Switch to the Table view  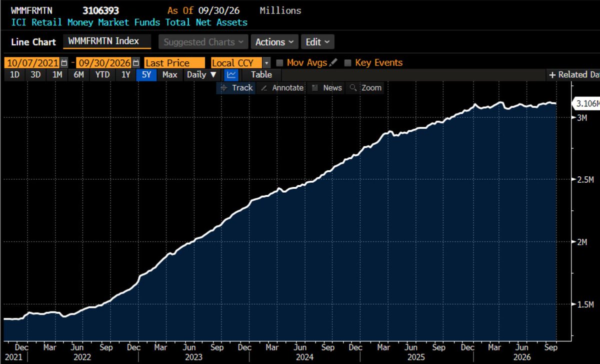pos(261,75)
